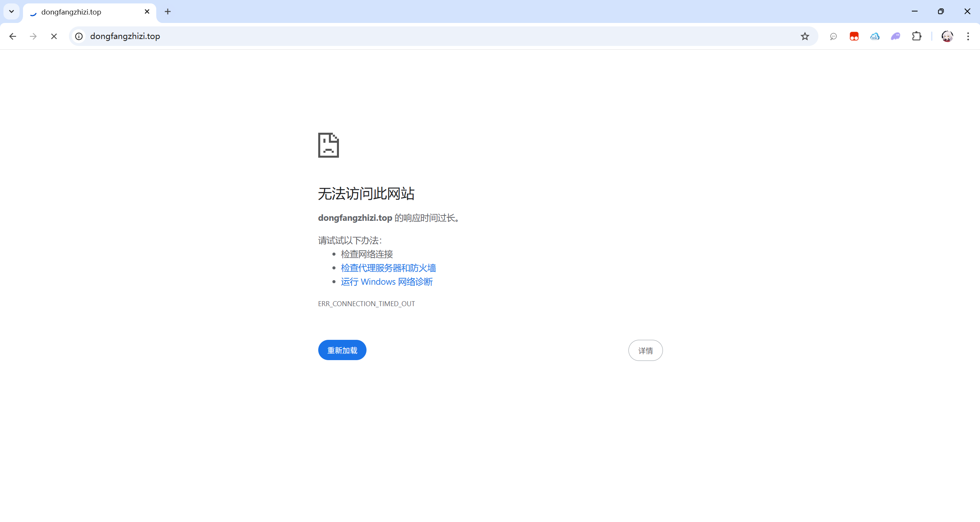Open the blue cloud extension icon
Image resolution: width=980 pixels, height=522 pixels.
point(875,36)
